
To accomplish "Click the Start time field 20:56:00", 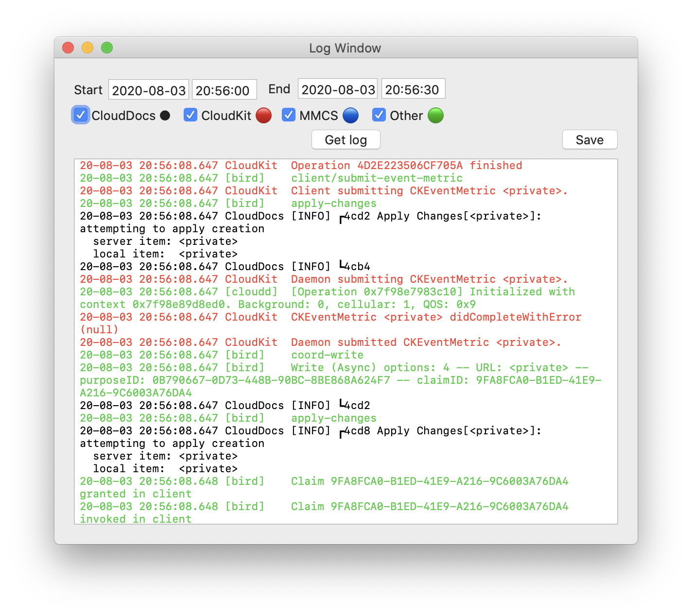I will 224,90.
